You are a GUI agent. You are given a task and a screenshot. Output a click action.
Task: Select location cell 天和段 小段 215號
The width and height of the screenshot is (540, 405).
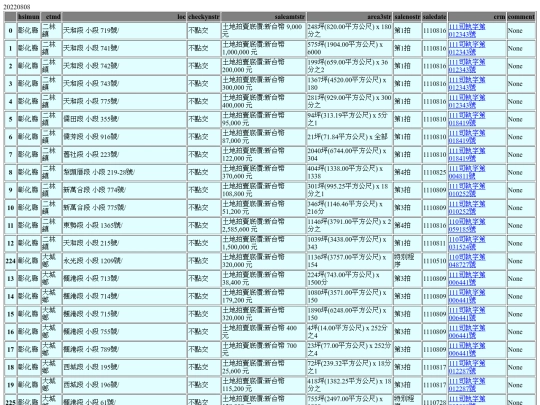tap(124, 243)
